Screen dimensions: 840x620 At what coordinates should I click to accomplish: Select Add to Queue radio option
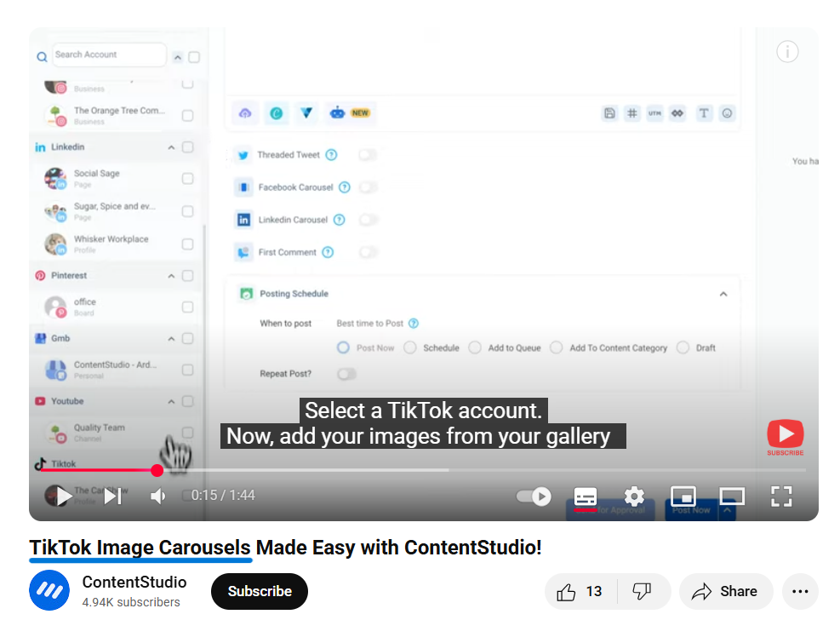coord(475,347)
